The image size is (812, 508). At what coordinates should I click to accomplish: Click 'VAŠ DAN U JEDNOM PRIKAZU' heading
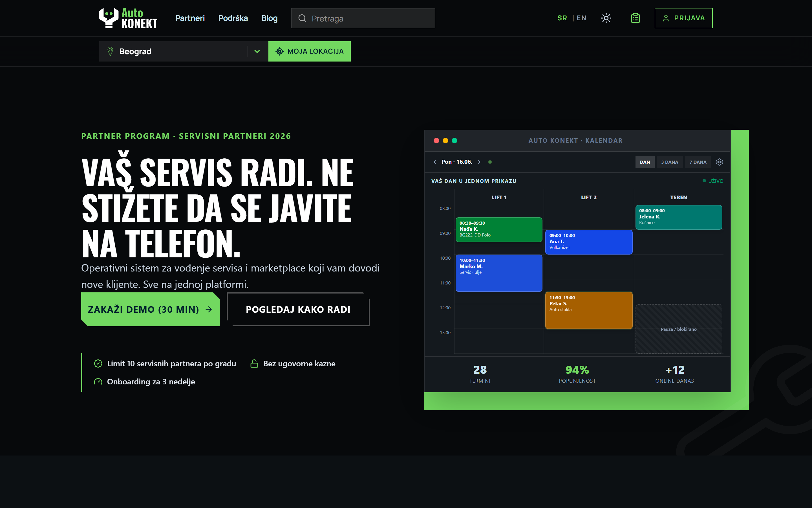click(x=473, y=181)
